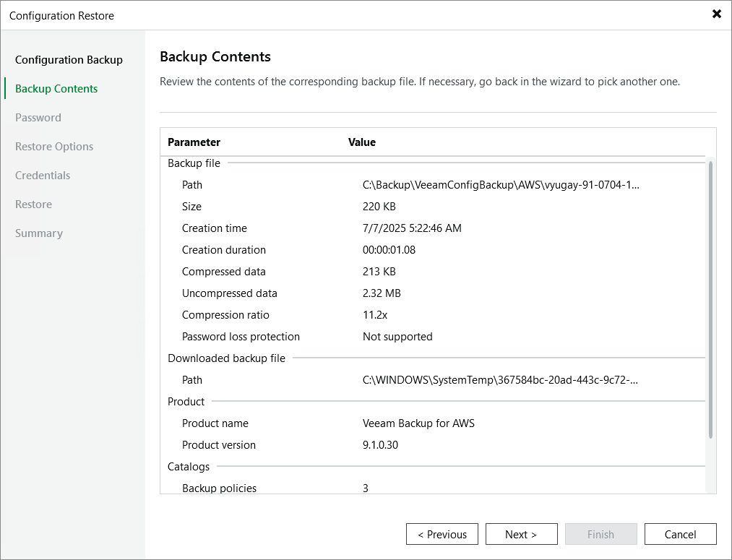Click the Next button to continue
The height and width of the screenshot is (560, 732).
[x=521, y=534]
